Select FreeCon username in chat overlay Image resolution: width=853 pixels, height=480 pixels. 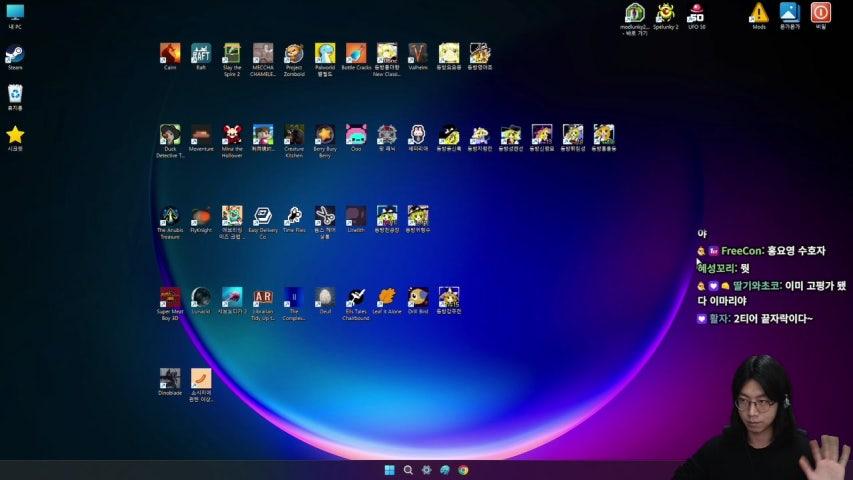[x=740, y=251]
